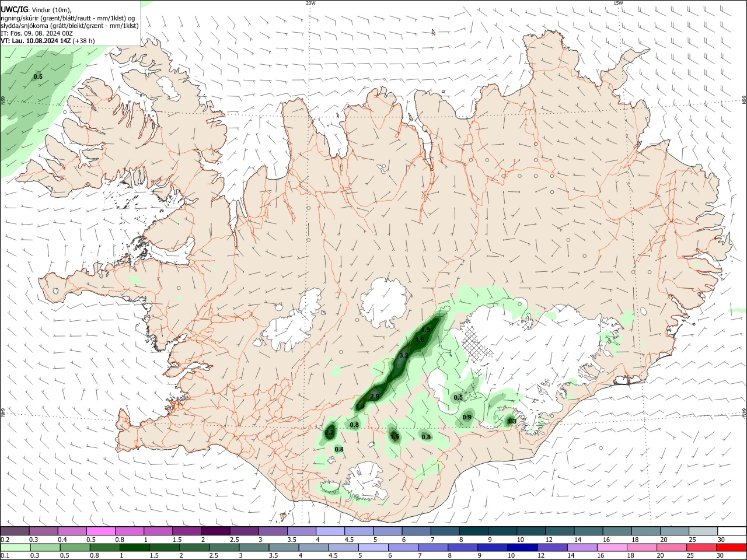Image resolution: width=747 pixels, height=560 pixels.
Task: Pick the medium green 0.5 swatch in lower legend
Action: pyautogui.click(x=75, y=548)
